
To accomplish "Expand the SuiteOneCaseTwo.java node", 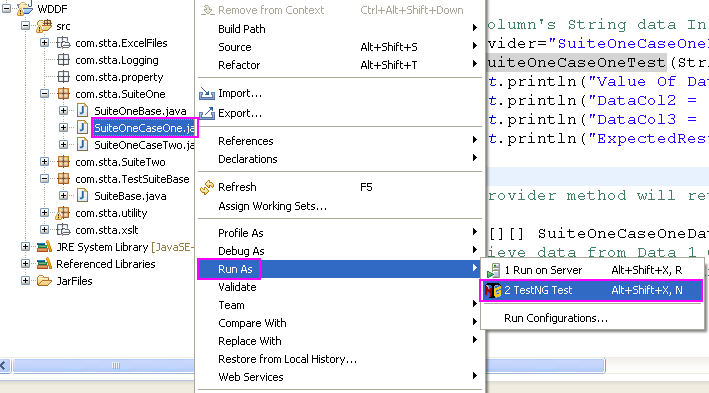I will [x=63, y=145].
